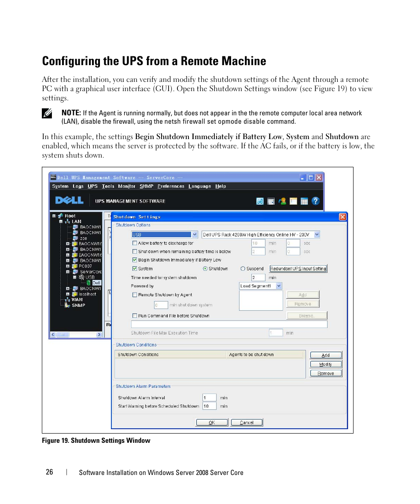This screenshot has width=420, height=504.
Task: Click the Root network tree icon
Action: click(60, 216)
